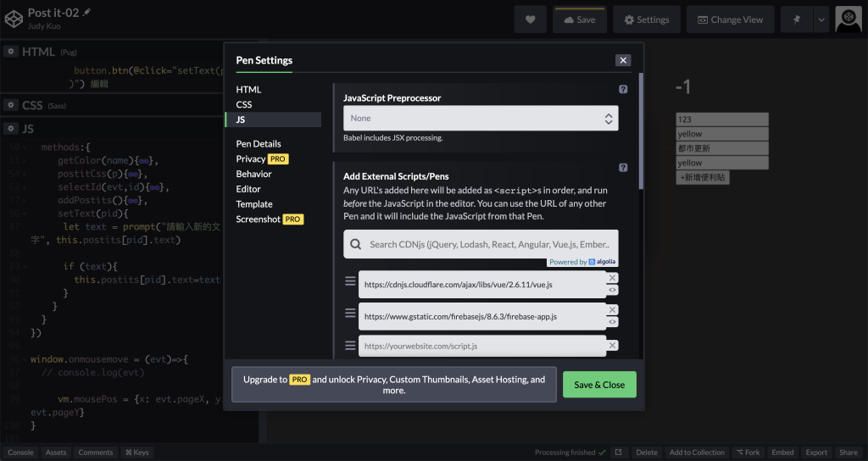The image size is (868, 461).
Task: Open Template settings section
Action: coord(254,204)
